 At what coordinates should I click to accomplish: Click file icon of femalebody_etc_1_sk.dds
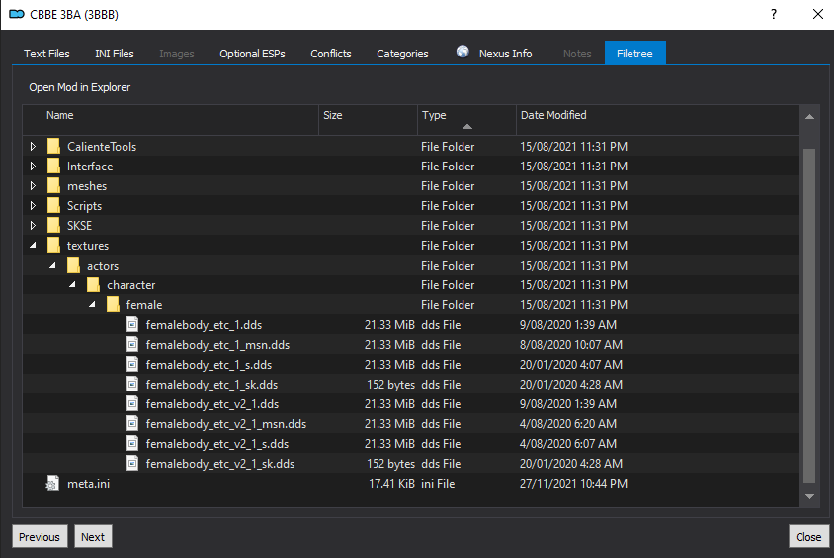point(132,384)
